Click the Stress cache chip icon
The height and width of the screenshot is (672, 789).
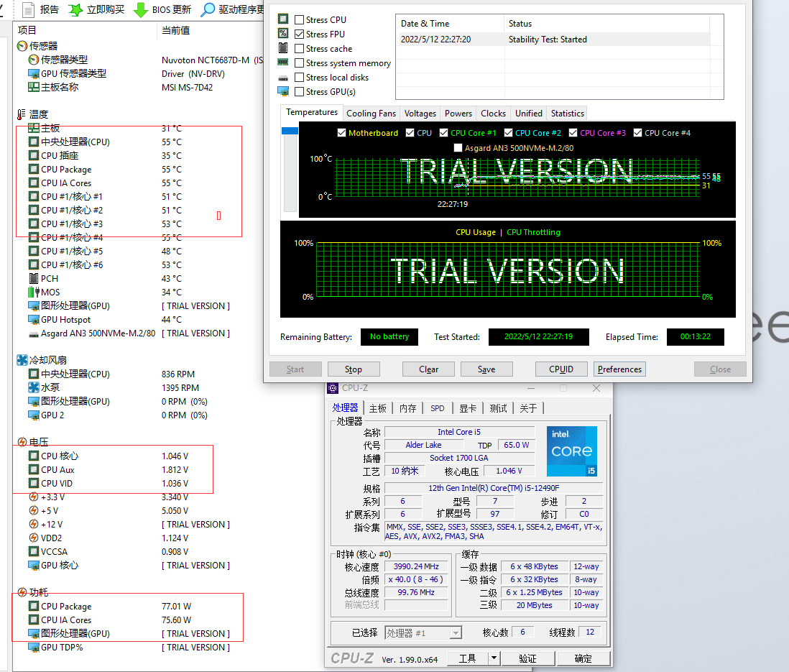tap(283, 48)
